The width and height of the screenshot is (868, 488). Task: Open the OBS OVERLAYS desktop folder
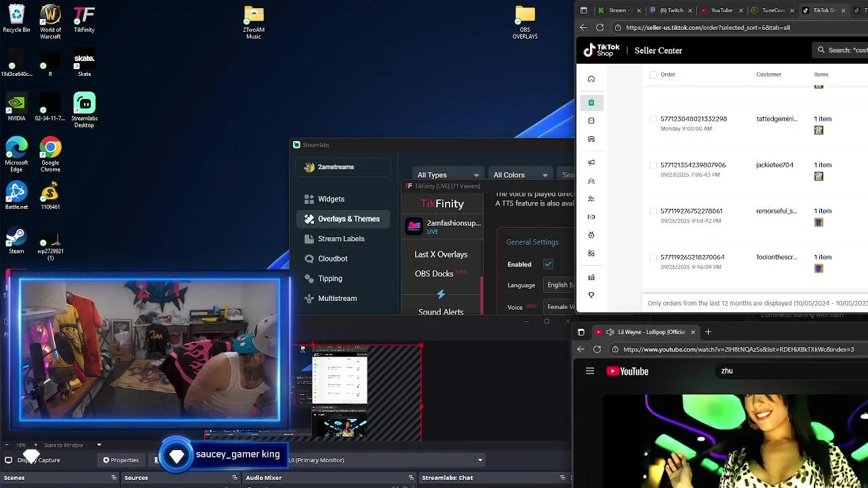pyautogui.click(x=525, y=22)
